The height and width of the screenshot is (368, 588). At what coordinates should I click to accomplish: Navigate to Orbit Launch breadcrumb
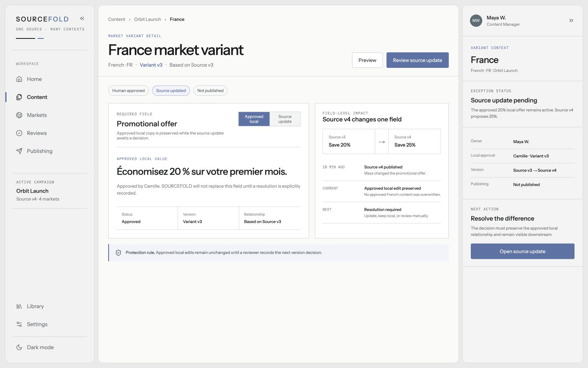tap(147, 19)
